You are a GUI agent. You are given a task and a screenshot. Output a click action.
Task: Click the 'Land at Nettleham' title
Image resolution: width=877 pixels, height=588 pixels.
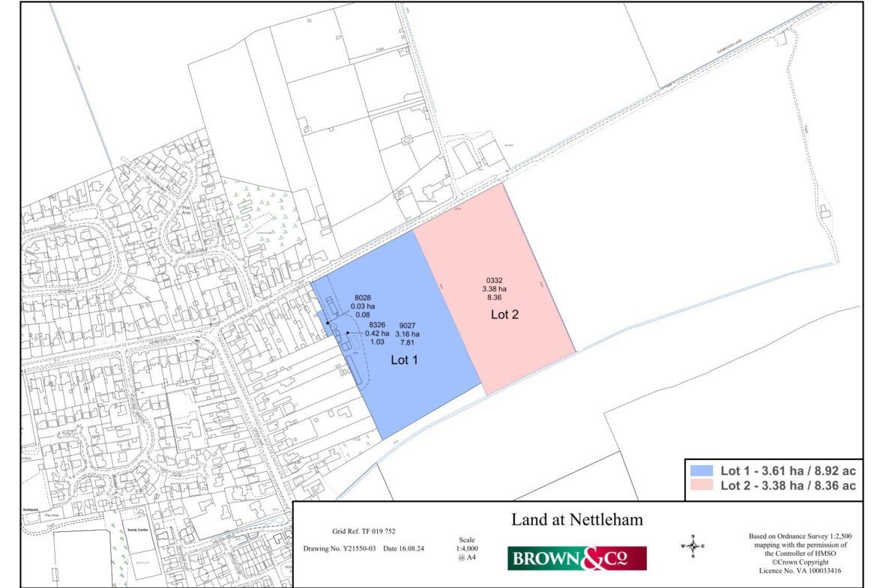[x=576, y=519]
